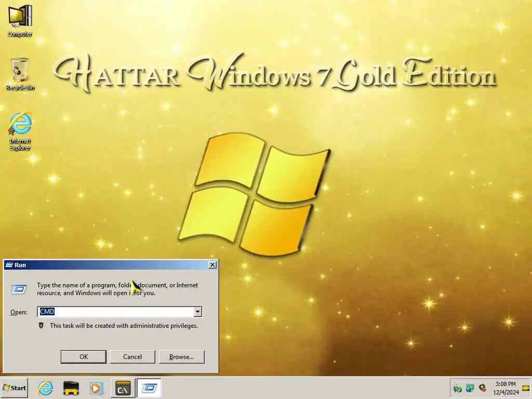532x399 pixels.
Task: Select the Recycle Bin desktop icon
Action: tap(20, 74)
